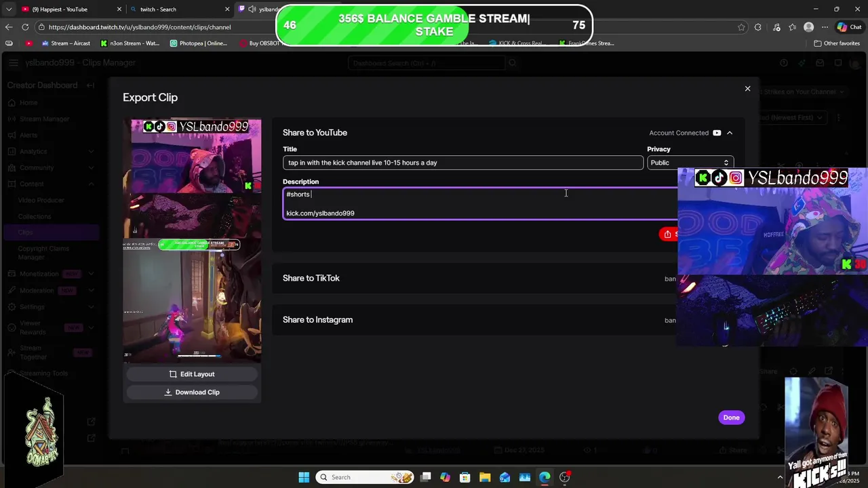Click the browser back arrow
Image resolution: width=868 pixels, height=488 pixels.
coord(8,27)
